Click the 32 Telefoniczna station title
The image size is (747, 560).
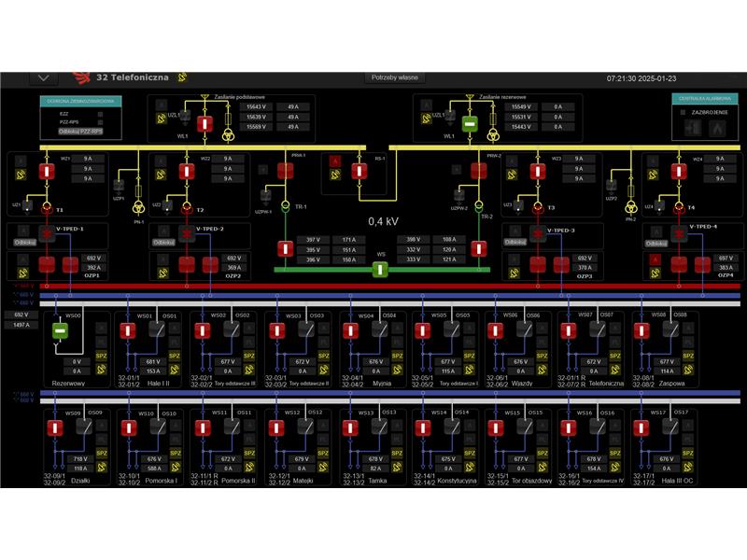pyautogui.click(x=132, y=77)
